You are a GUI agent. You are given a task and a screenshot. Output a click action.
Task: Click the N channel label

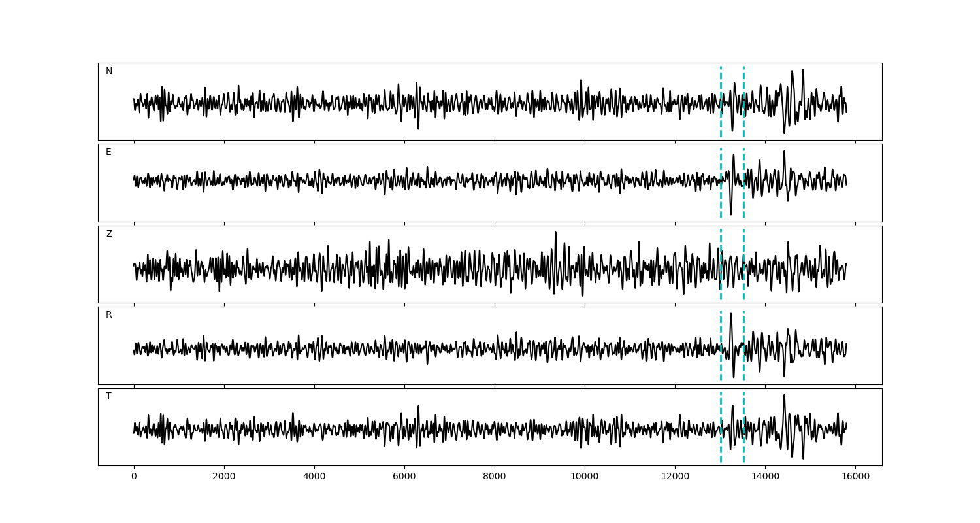pyautogui.click(x=109, y=71)
